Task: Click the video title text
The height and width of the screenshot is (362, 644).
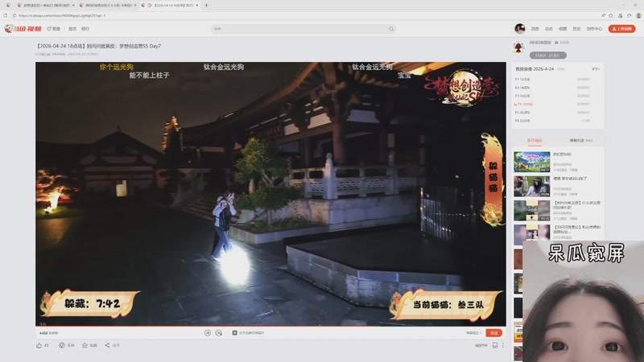Action: coord(98,46)
